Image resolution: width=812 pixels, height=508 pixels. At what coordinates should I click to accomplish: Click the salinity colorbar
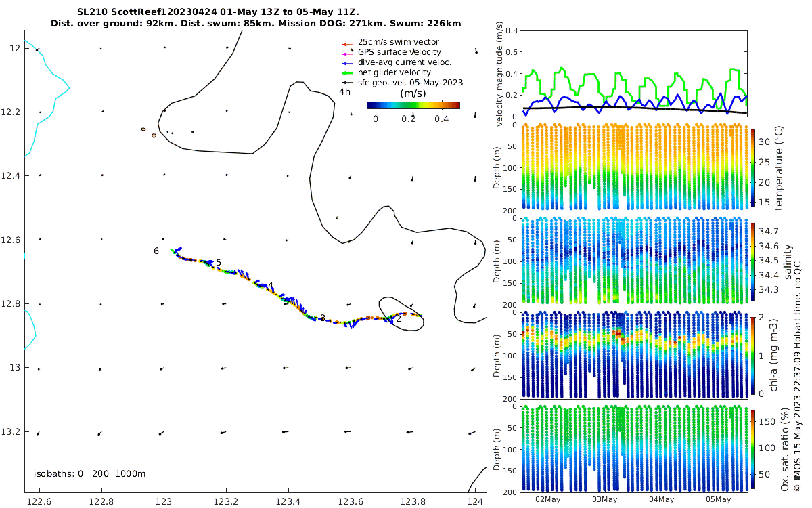click(753, 260)
